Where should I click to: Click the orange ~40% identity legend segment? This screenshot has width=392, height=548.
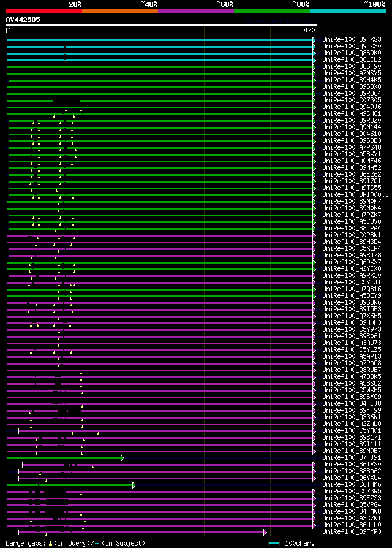tap(120, 11)
